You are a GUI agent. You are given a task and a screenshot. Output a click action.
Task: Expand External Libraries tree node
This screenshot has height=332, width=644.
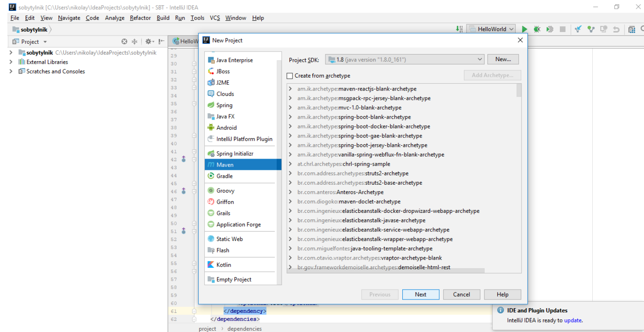coord(11,62)
